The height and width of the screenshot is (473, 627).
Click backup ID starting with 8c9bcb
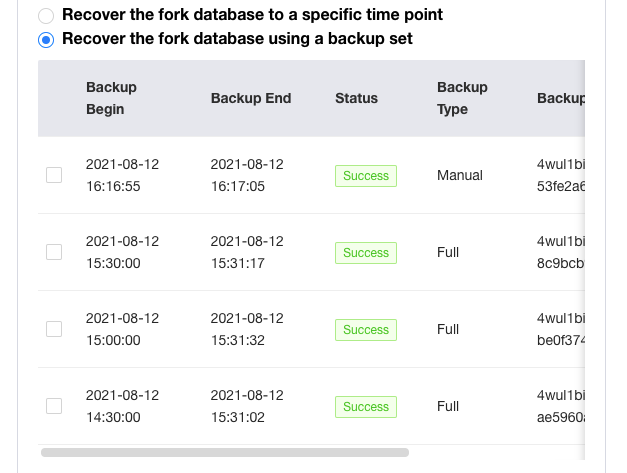coord(560,263)
